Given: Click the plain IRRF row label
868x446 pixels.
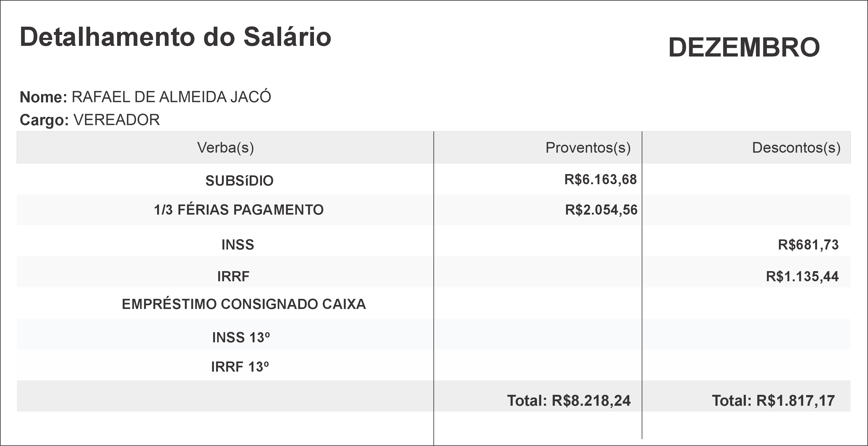Looking at the screenshot, I should click(x=233, y=276).
